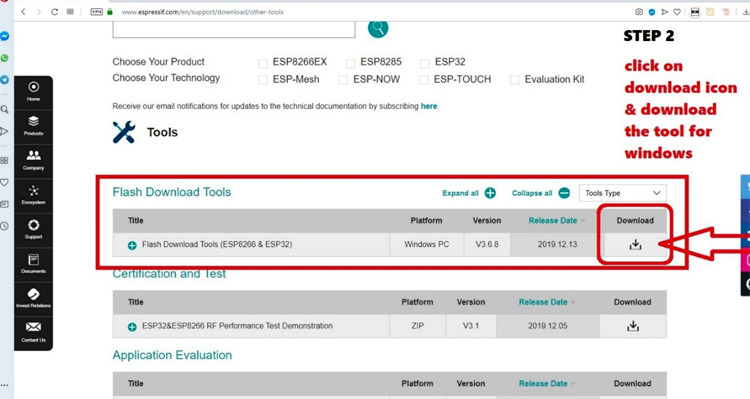The height and width of the screenshot is (399, 750).
Task: Check the Evaluation Kit checkbox
Action: point(515,80)
